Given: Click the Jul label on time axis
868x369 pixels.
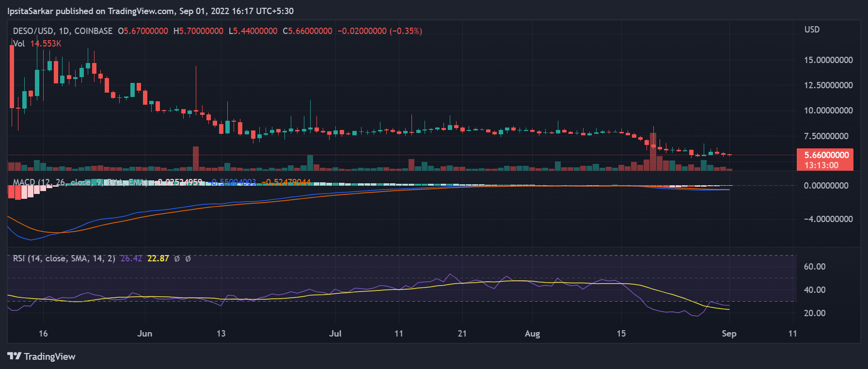Looking at the screenshot, I should [335, 334].
